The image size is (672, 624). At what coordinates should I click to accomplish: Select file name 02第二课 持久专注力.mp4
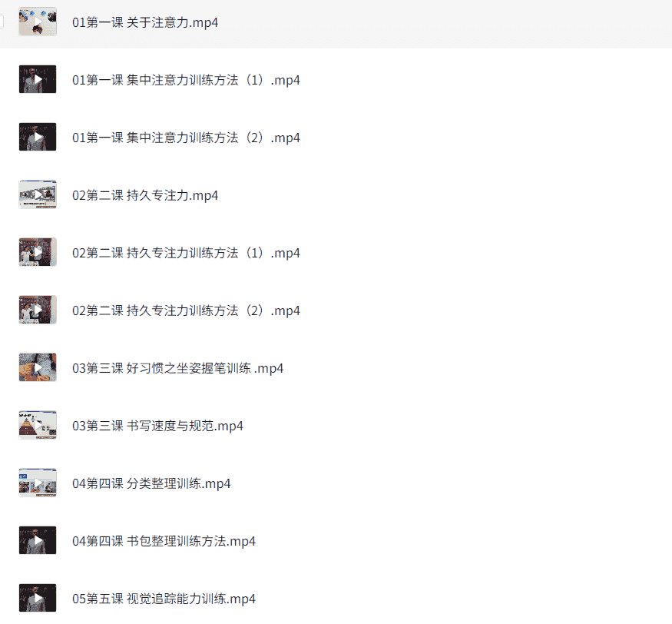click(145, 195)
